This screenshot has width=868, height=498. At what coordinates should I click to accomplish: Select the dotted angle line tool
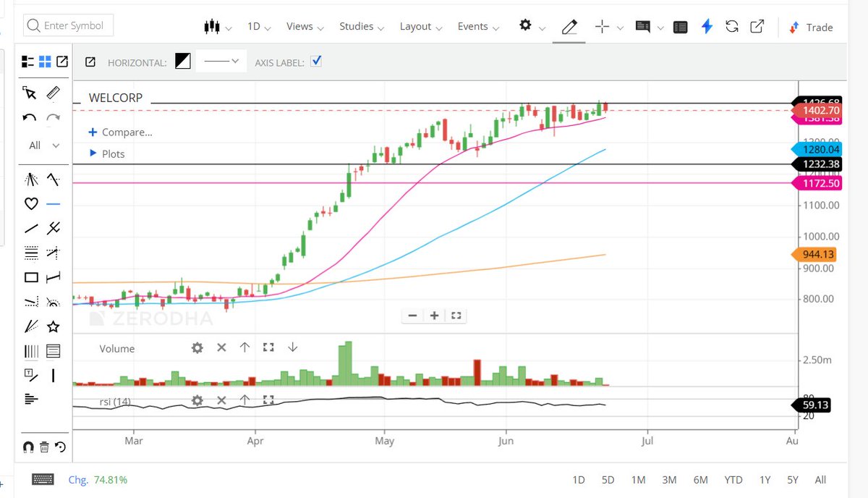pyautogui.click(x=31, y=302)
